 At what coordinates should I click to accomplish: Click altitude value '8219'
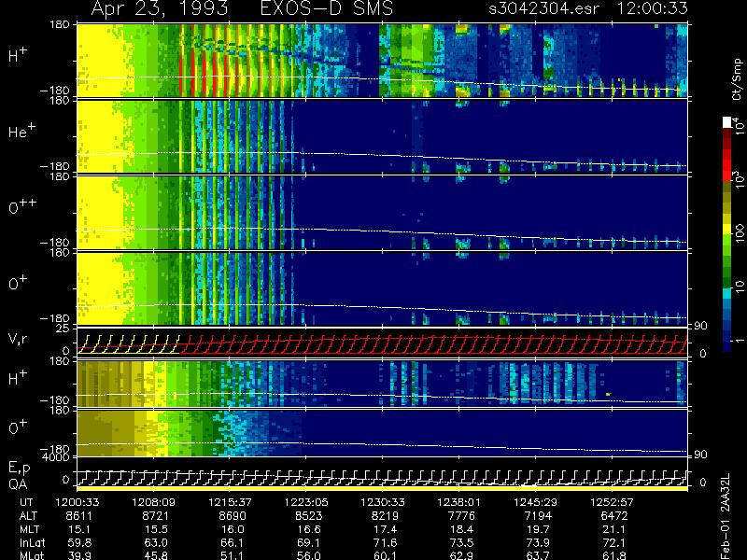pos(385,516)
